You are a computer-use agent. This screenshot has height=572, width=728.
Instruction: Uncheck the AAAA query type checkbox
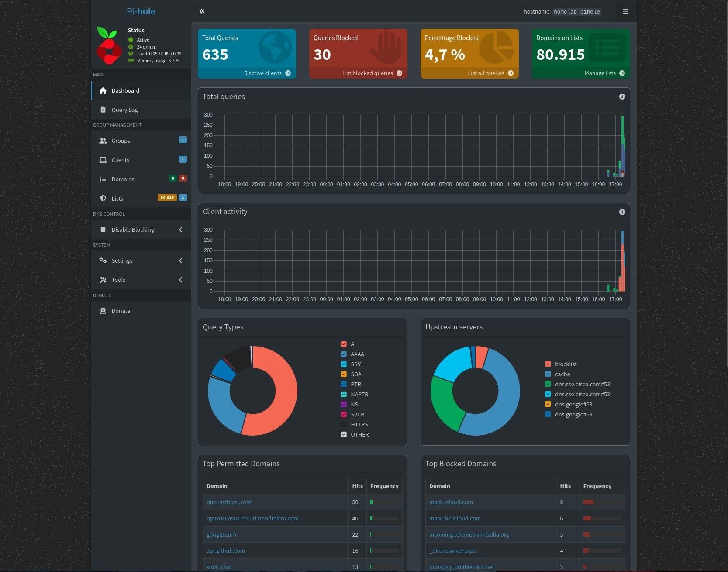click(344, 354)
